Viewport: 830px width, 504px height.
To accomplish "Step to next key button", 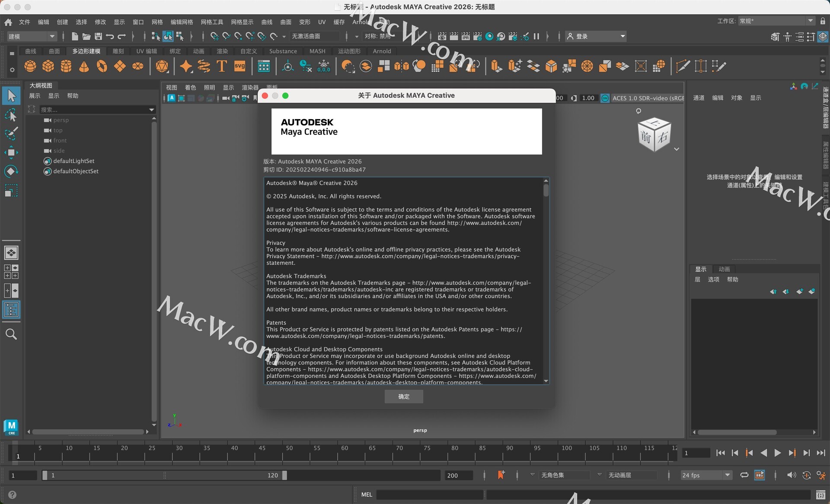I will point(792,453).
